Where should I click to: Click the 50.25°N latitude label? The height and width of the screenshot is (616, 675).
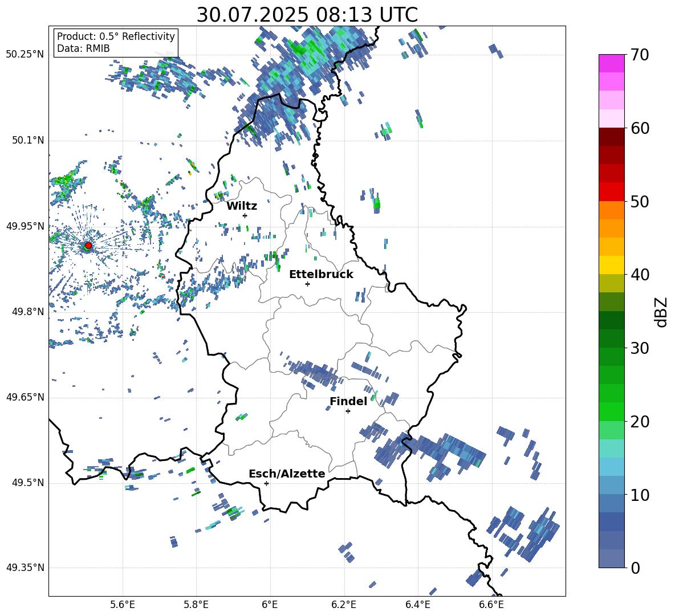25,55
